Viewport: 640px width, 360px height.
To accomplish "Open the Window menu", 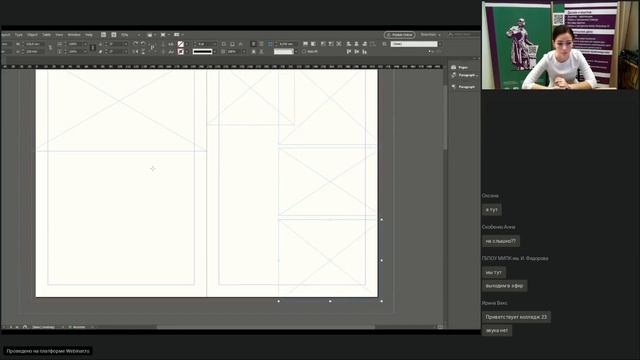I will point(74,35).
